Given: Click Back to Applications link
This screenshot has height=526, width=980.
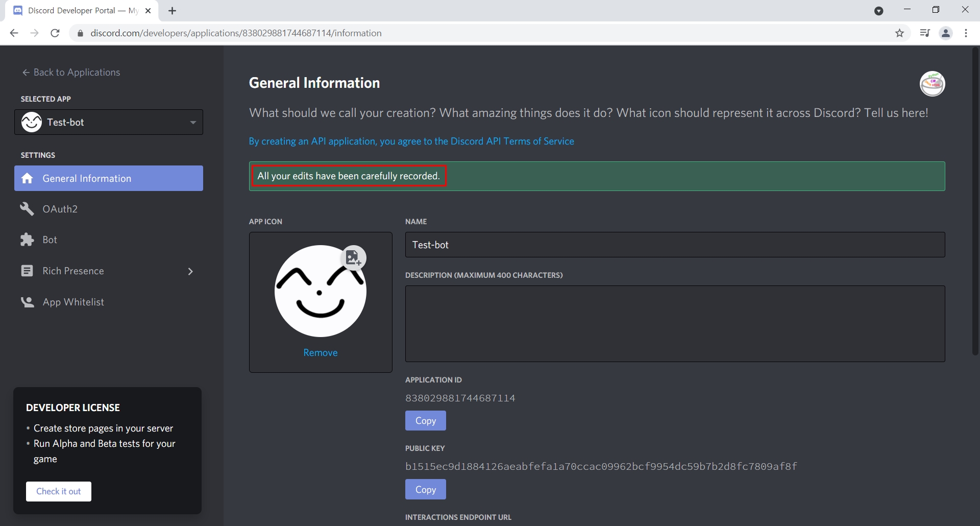Looking at the screenshot, I should click(x=71, y=73).
